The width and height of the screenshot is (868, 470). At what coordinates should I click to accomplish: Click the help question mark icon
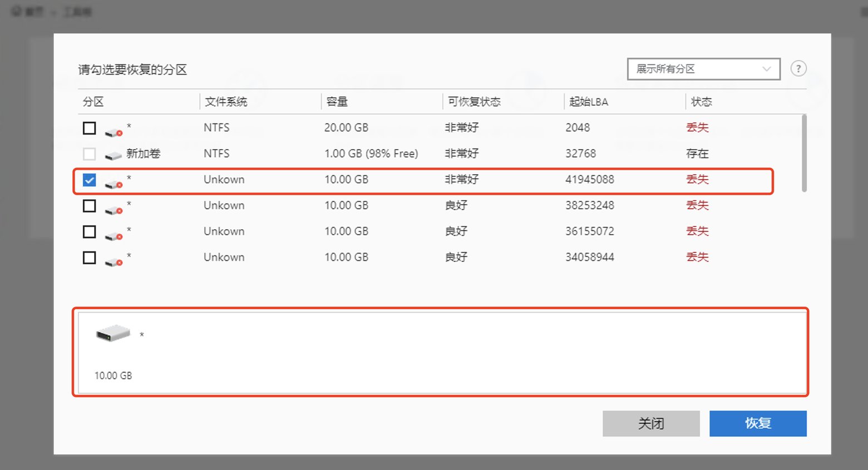click(798, 68)
